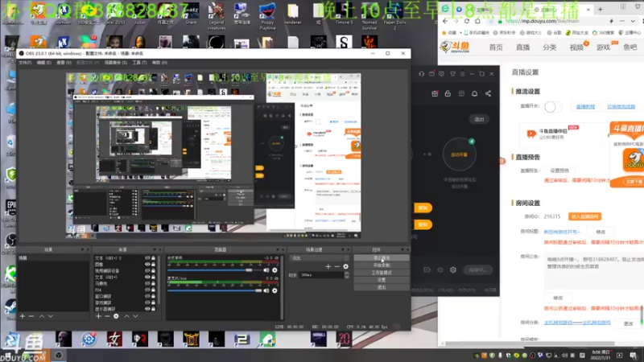The height and width of the screenshot is (362, 644).
Task: Go to 直播 tab on Douyu site
Action: (522, 47)
